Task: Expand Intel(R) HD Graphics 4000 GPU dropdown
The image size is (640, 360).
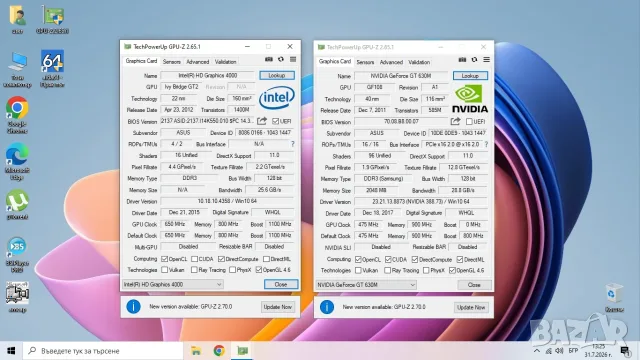Action: click(x=173, y=284)
